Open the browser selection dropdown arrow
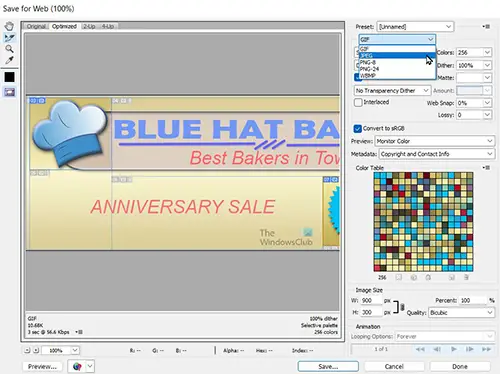The height and width of the screenshot is (374, 500). pyautogui.click(x=90, y=366)
